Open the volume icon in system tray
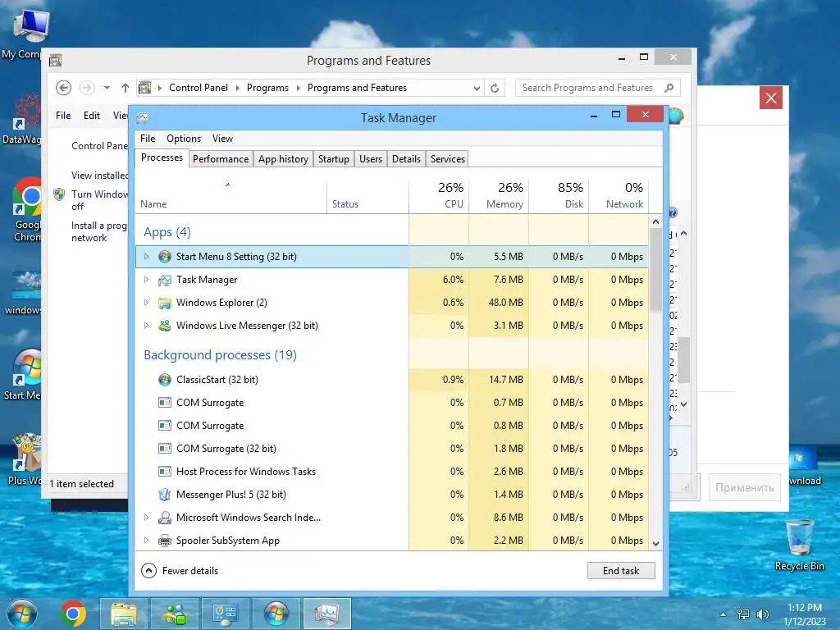 pos(762,614)
